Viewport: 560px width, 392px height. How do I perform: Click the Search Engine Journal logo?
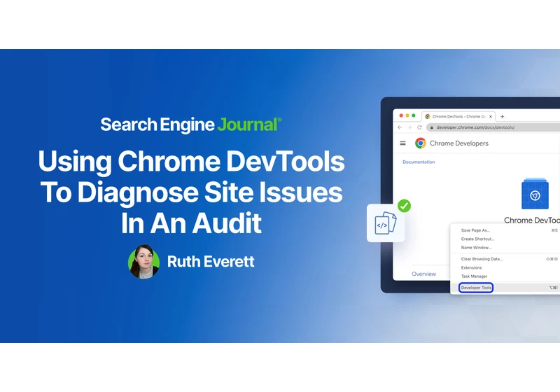tap(191, 125)
